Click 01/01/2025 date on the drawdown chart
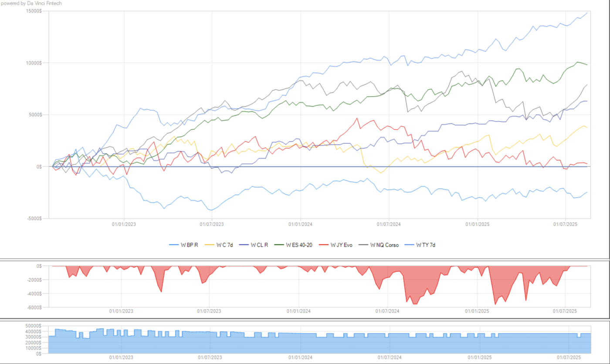This screenshot has width=610, height=364. coord(478,311)
